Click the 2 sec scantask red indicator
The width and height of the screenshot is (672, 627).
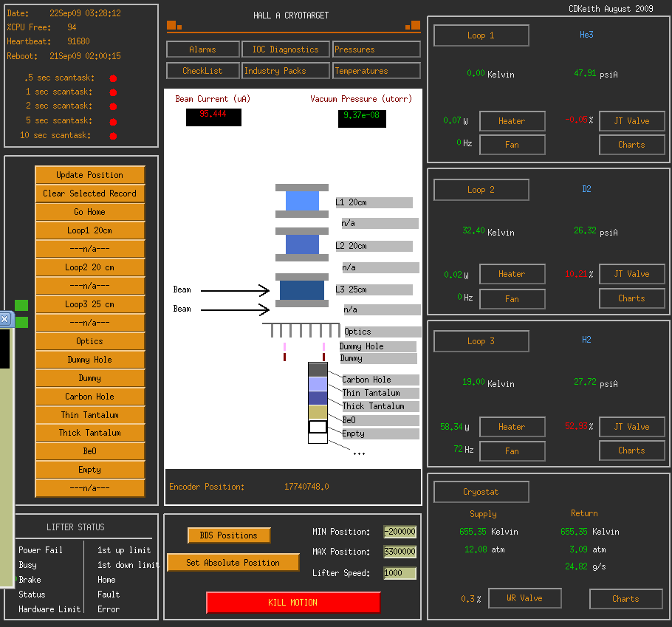pyautogui.click(x=113, y=106)
